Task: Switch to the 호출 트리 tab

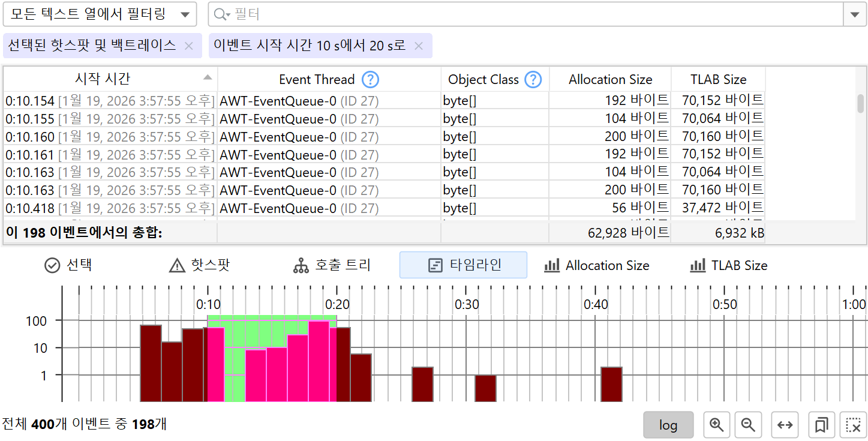Action: click(x=332, y=265)
